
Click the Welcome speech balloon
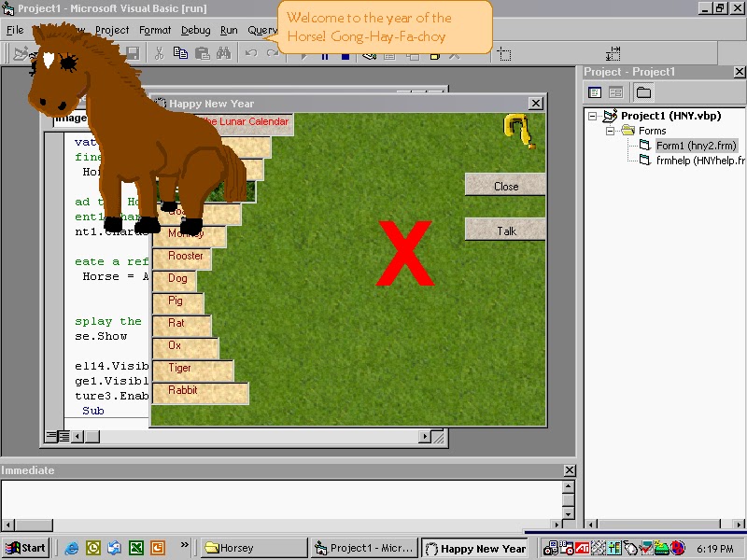point(384,27)
